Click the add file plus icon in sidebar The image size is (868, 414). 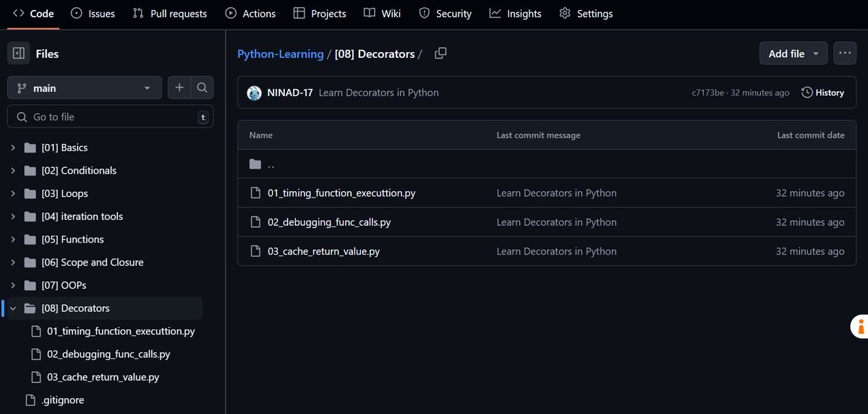pos(179,88)
